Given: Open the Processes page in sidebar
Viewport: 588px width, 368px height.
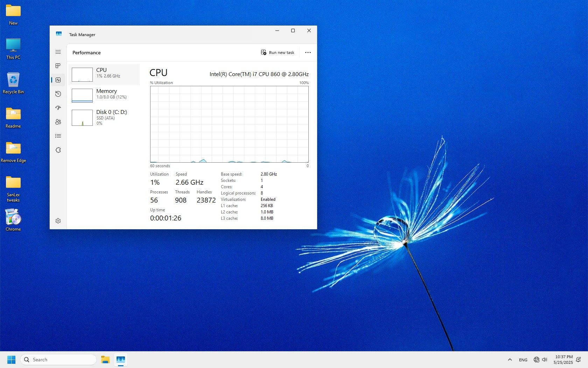Looking at the screenshot, I should tap(58, 66).
